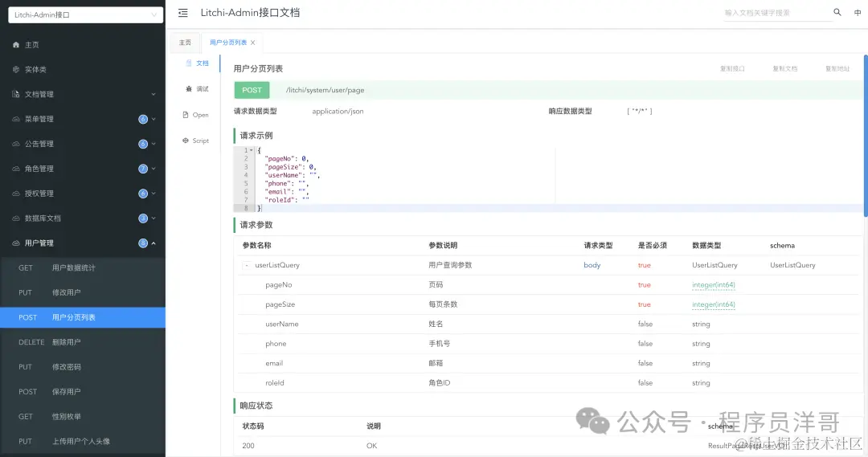The width and height of the screenshot is (868, 457).
Task: Expand the 公告管理 menu chevron
Action: point(154,144)
